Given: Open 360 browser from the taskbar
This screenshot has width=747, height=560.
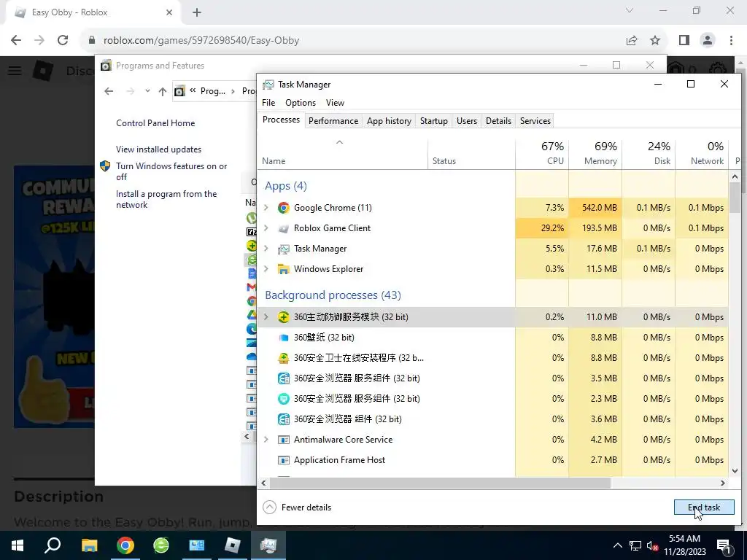Looking at the screenshot, I should [x=161, y=545].
